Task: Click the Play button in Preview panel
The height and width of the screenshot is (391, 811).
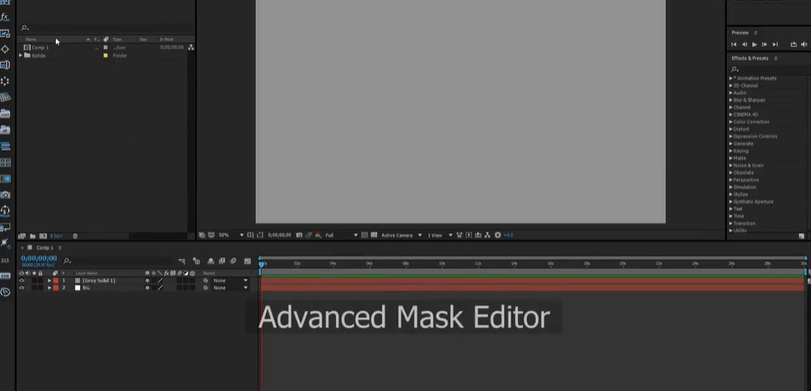Action: pyautogui.click(x=755, y=45)
